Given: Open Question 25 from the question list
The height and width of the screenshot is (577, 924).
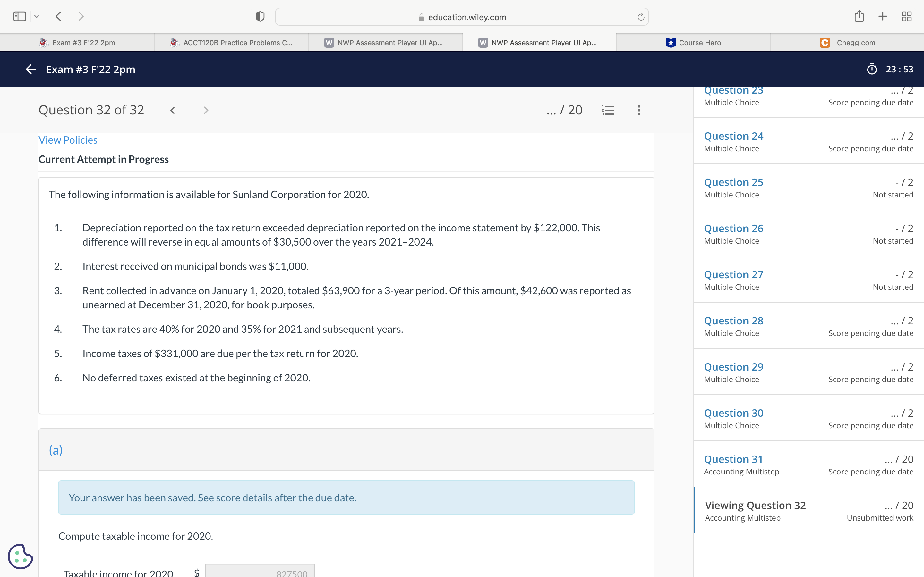Looking at the screenshot, I should pyautogui.click(x=733, y=182).
